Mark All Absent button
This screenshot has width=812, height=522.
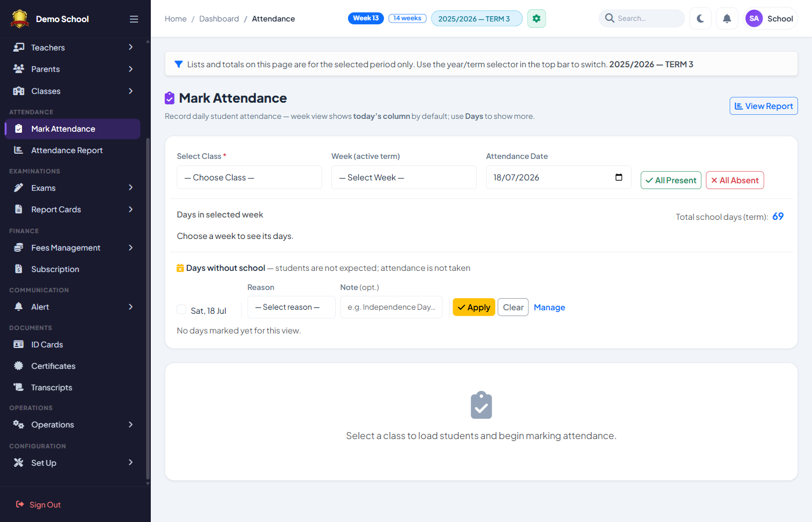pyautogui.click(x=735, y=180)
